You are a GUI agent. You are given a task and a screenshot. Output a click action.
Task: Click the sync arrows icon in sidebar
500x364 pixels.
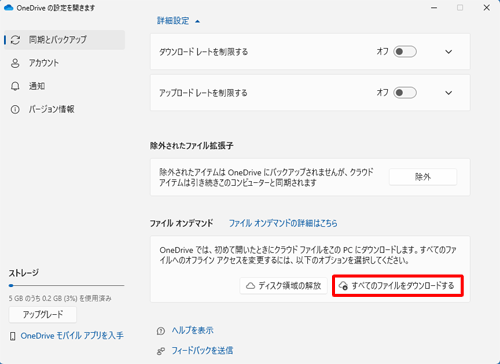[x=15, y=40]
